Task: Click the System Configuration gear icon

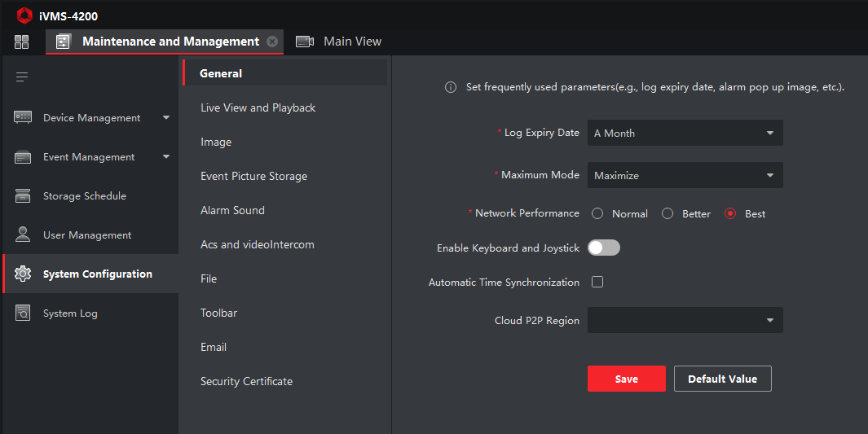Action: pos(23,274)
